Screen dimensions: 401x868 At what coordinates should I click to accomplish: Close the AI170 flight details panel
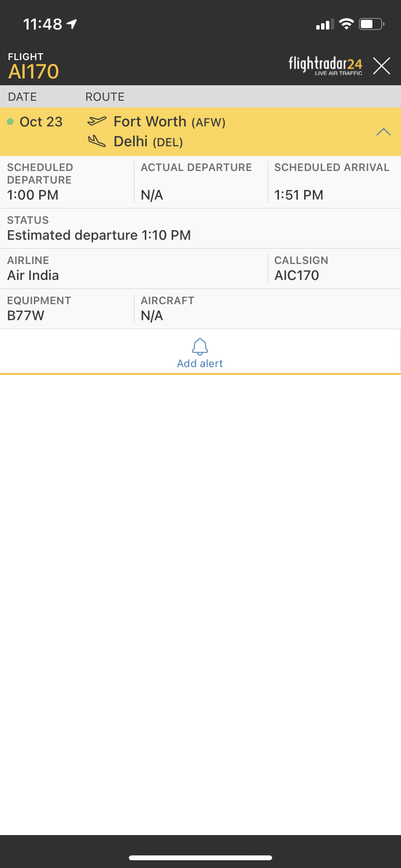[x=382, y=66]
